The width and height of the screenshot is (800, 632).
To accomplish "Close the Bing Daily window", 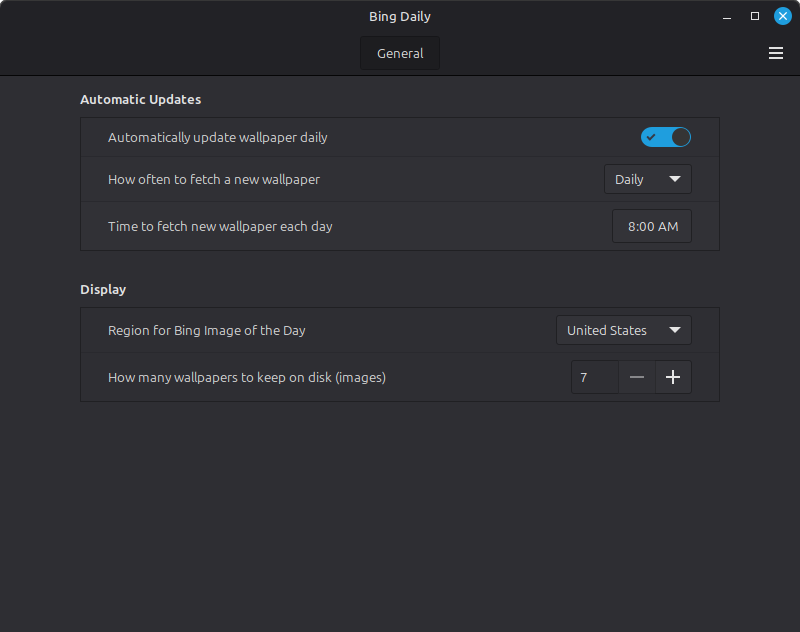I will (x=783, y=16).
